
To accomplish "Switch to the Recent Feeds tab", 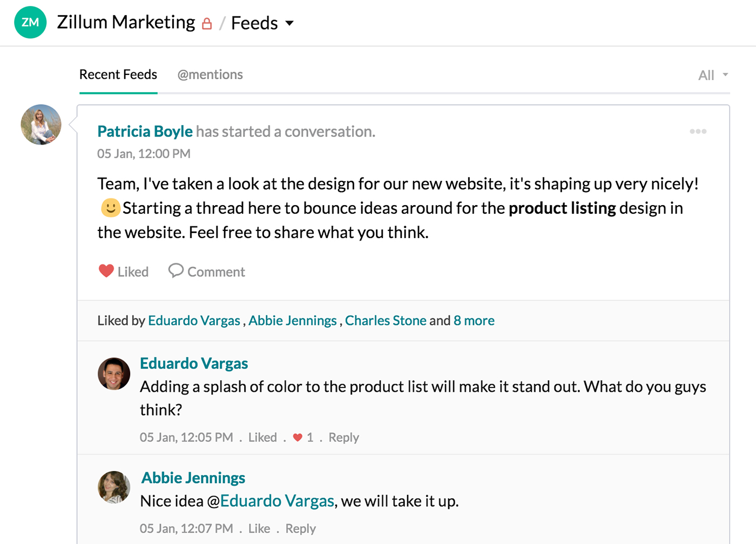I will coord(118,74).
